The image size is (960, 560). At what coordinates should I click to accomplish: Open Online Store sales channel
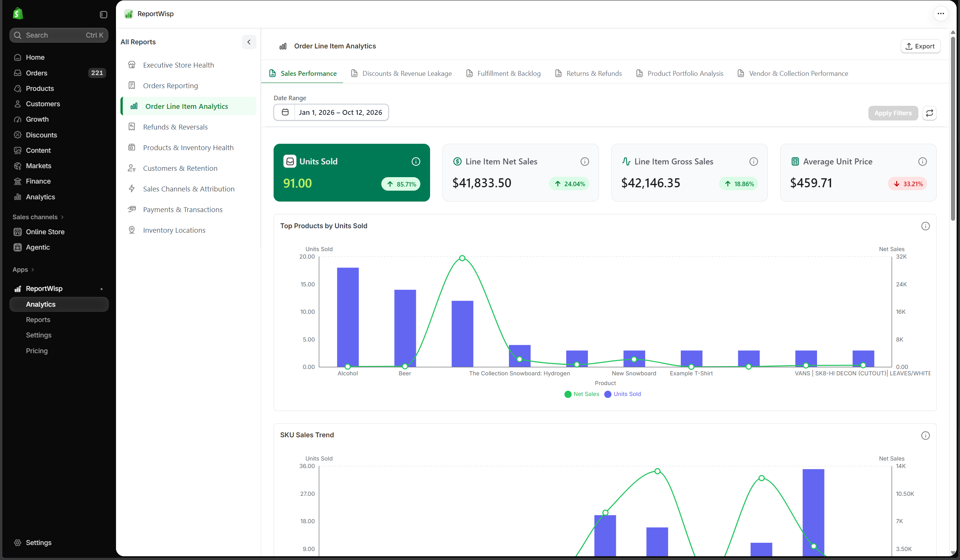pyautogui.click(x=59, y=232)
